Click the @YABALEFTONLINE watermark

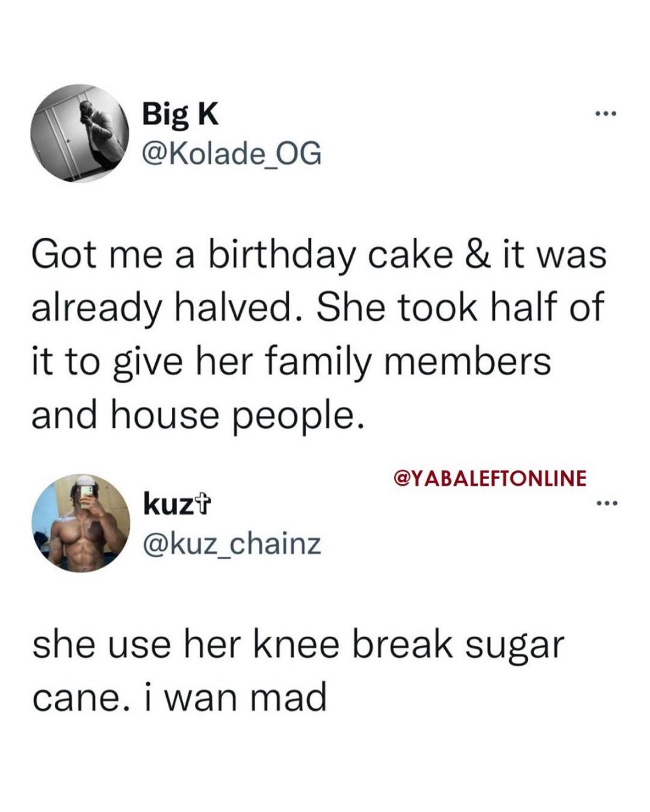tap(489, 479)
